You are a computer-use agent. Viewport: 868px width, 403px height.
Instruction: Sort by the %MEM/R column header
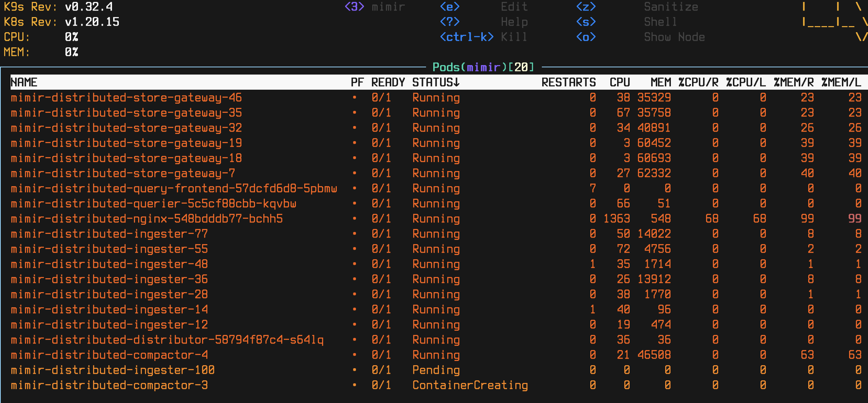coord(793,82)
